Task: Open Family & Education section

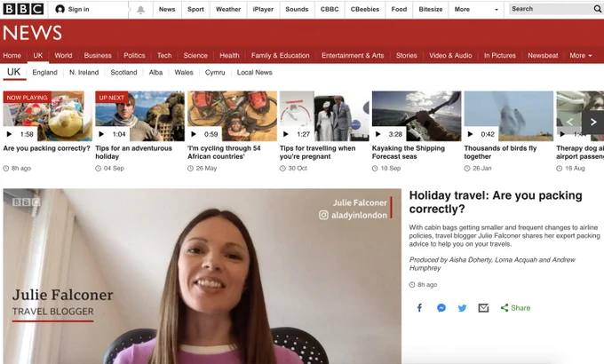Action: pos(281,55)
